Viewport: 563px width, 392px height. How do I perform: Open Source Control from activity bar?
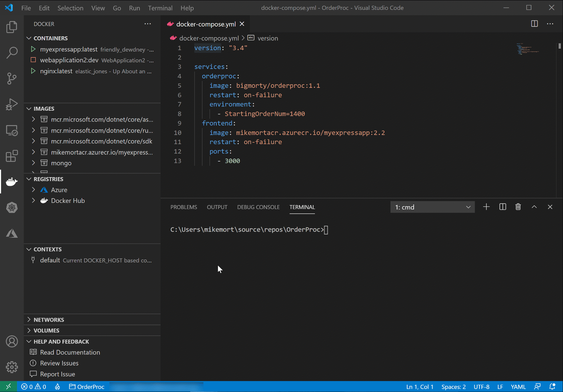click(x=12, y=78)
